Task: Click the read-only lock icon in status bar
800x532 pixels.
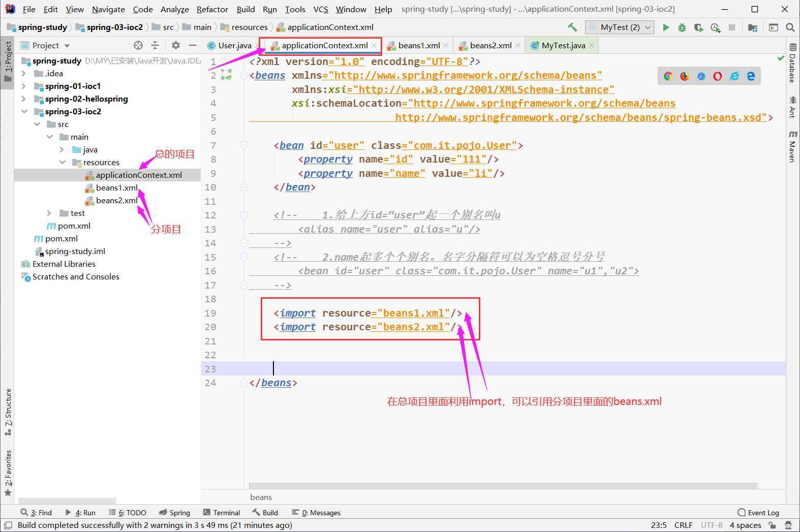Action: [773, 525]
